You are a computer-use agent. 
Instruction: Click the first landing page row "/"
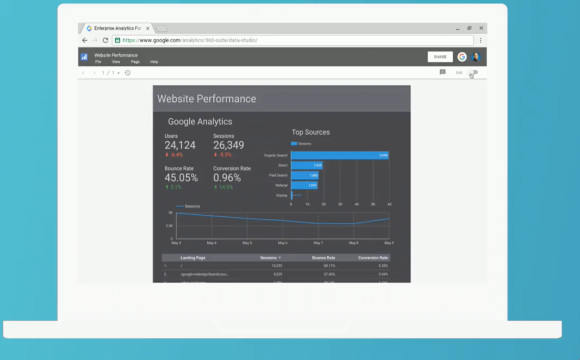tap(276, 266)
